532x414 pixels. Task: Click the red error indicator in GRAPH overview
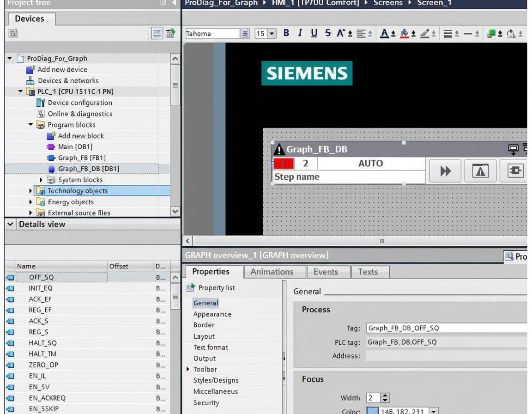click(284, 164)
